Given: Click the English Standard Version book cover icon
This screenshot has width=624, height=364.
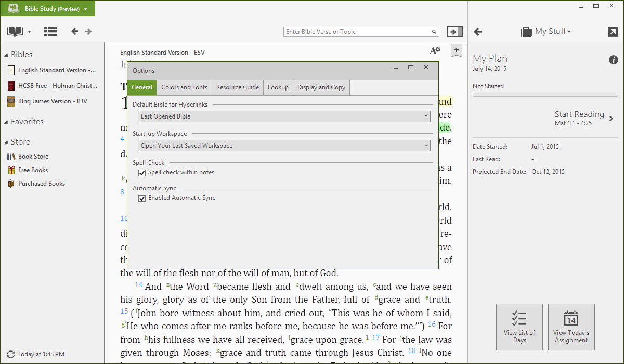Looking at the screenshot, I should pyautogui.click(x=11, y=70).
